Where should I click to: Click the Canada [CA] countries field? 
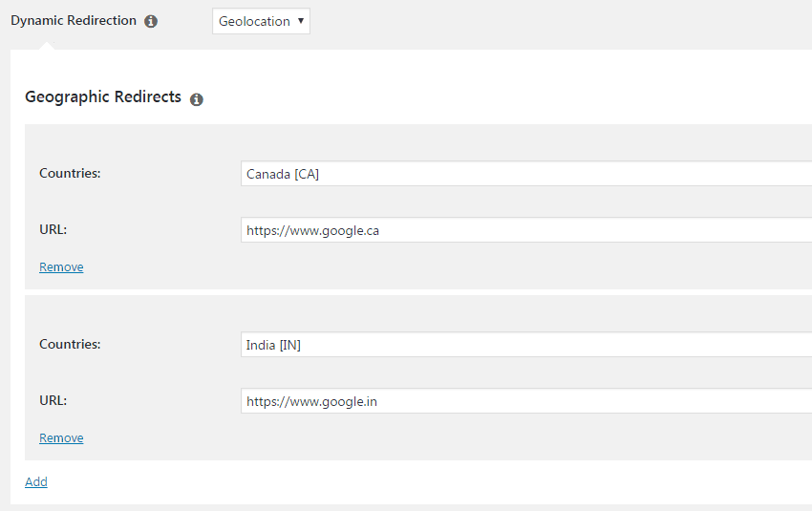(x=525, y=174)
